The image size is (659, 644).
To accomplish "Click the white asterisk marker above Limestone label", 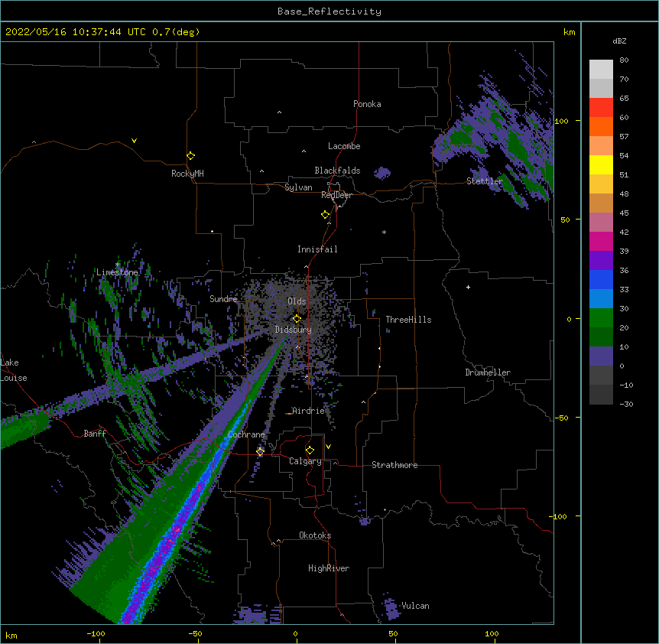I will point(118,265).
